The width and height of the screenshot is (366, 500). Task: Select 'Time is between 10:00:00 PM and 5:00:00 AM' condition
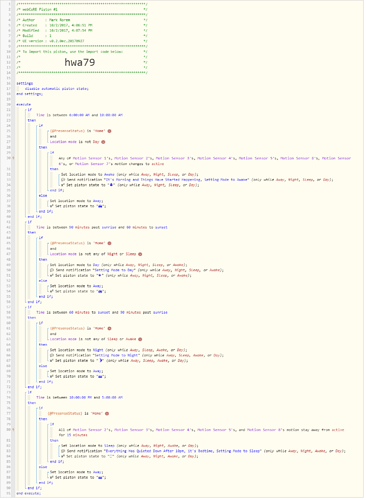click(79, 398)
